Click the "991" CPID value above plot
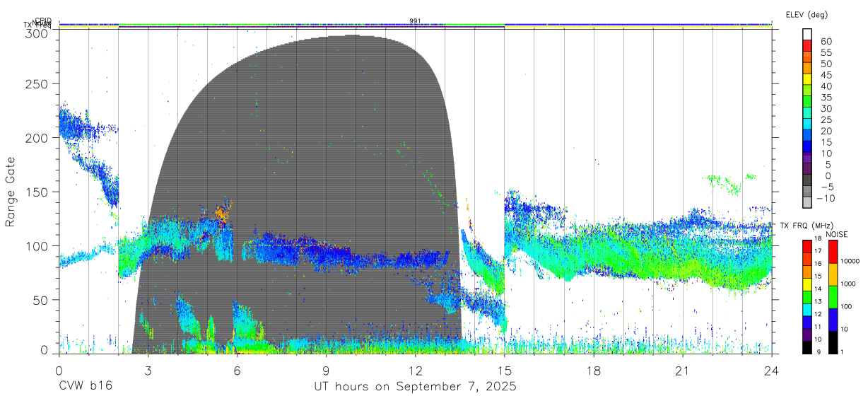 click(x=415, y=21)
